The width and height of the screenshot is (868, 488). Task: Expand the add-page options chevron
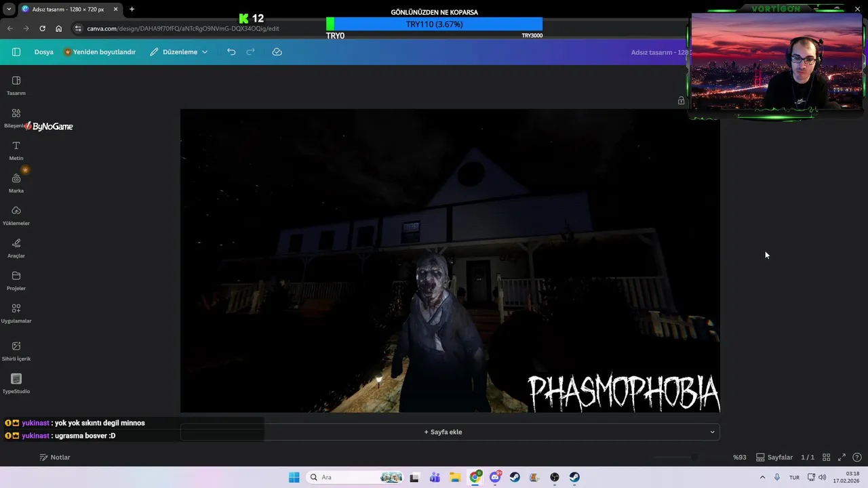click(712, 432)
